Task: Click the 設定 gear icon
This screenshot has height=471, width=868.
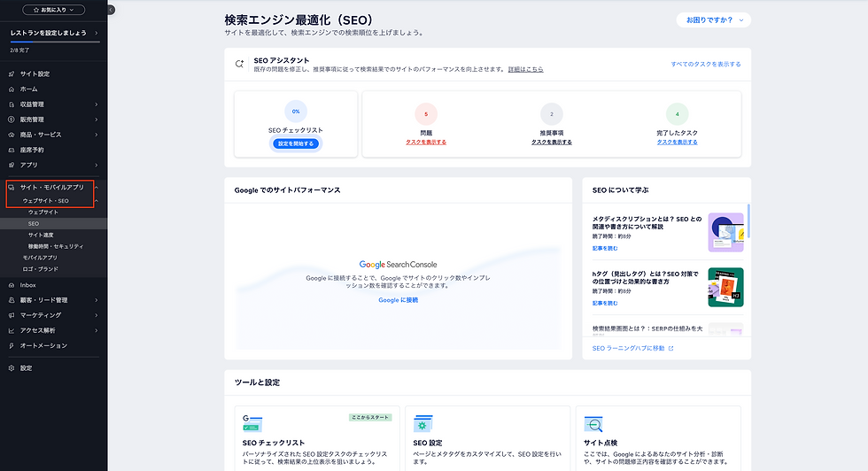Action: [x=11, y=368]
